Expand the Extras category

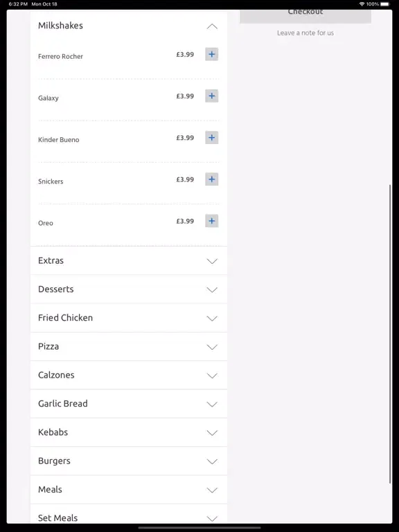click(129, 260)
